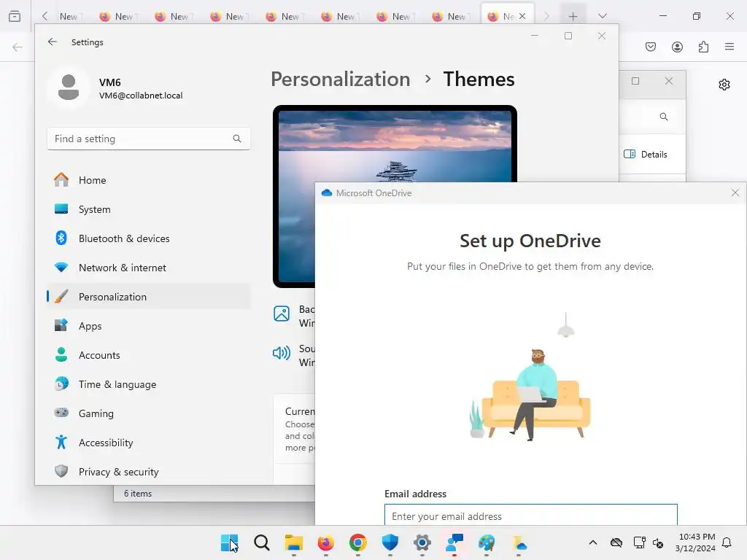
Task: Click the File Explorer search icon
Action: (664, 117)
